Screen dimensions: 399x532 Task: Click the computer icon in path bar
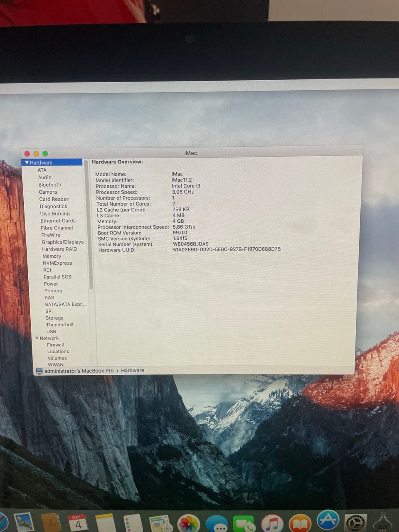pyautogui.click(x=39, y=371)
